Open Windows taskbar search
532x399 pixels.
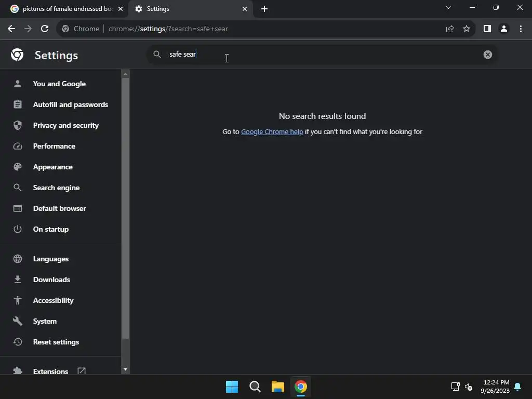pos(255,387)
